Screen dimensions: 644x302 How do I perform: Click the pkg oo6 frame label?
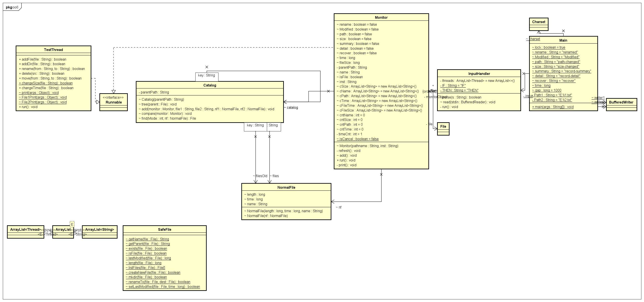pyautogui.click(x=12, y=7)
